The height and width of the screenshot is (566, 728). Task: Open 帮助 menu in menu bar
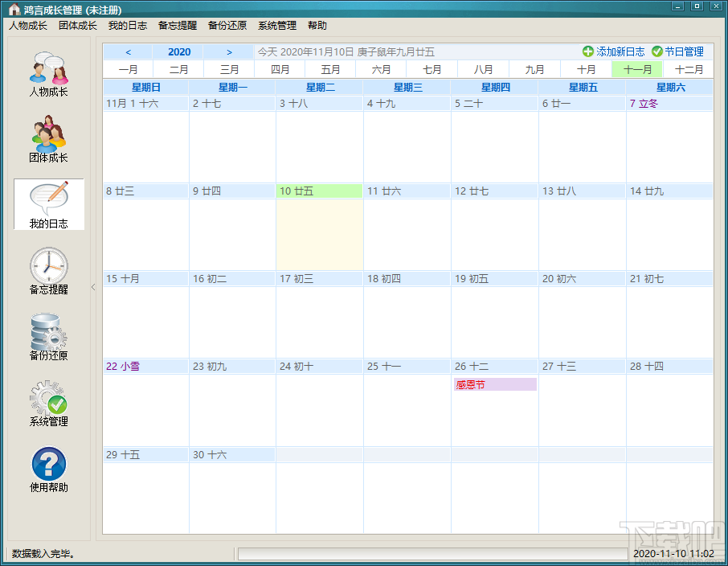pos(317,26)
